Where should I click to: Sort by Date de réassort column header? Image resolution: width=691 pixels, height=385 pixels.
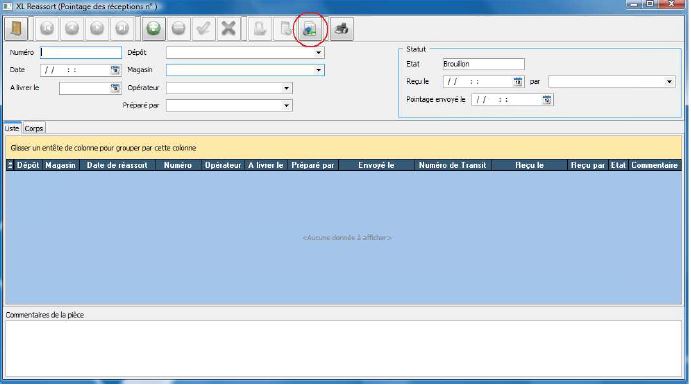point(117,165)
